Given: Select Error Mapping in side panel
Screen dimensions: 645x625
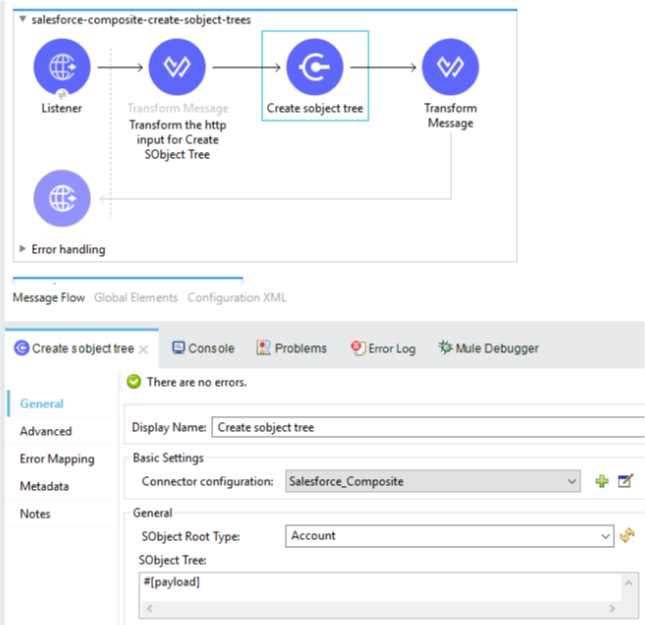Looking at the screenshot, I should tap(57, 459).
